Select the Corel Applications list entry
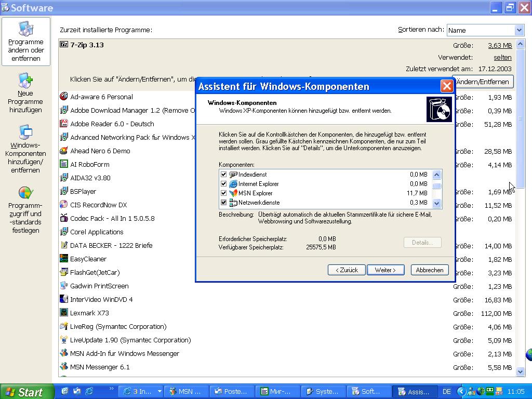 [x=97, y=232]
